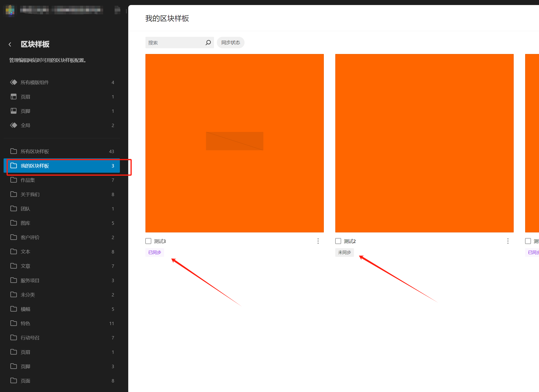
Task: Switch to the 作品集 category
Action: pos(28,180)
